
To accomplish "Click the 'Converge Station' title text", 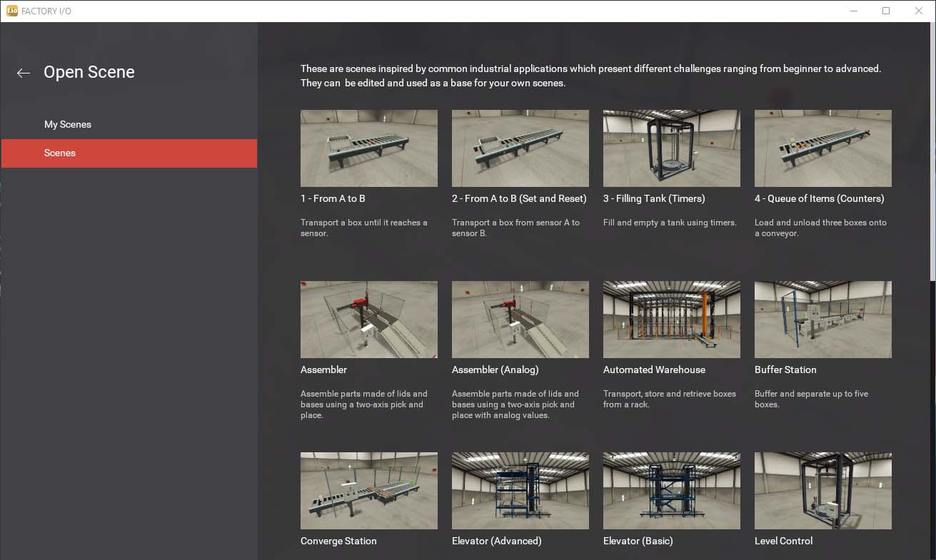I will coord(338,541).
